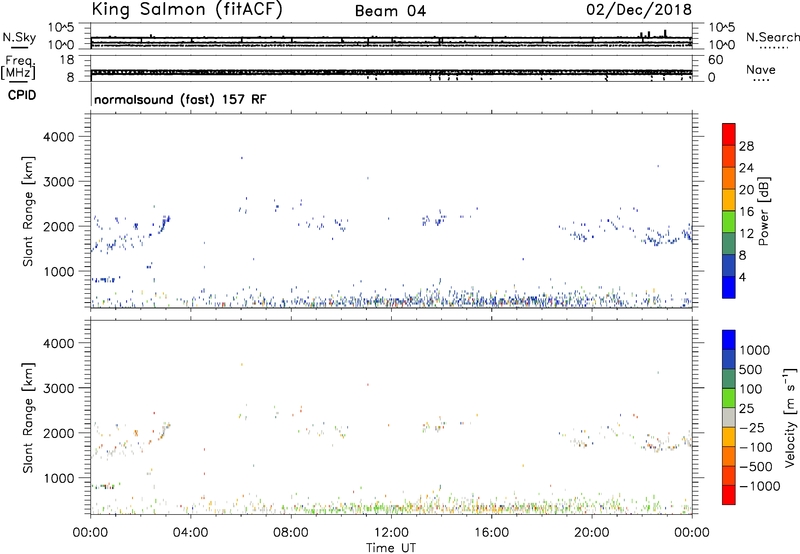The height and width of the screenshot is (554, 800).
Task: Click the CPID label
Action: point(22,95)
